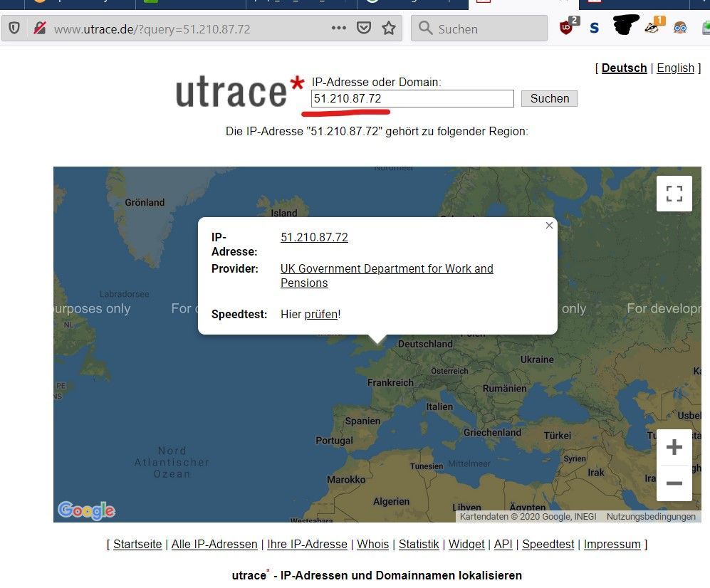Screen dimensions: 710x588
Task: Click the Algerien label on the map
Action: point(391,501)
